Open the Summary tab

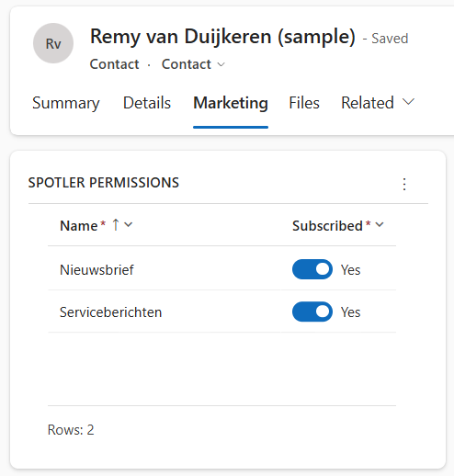[x=66, y=103]
